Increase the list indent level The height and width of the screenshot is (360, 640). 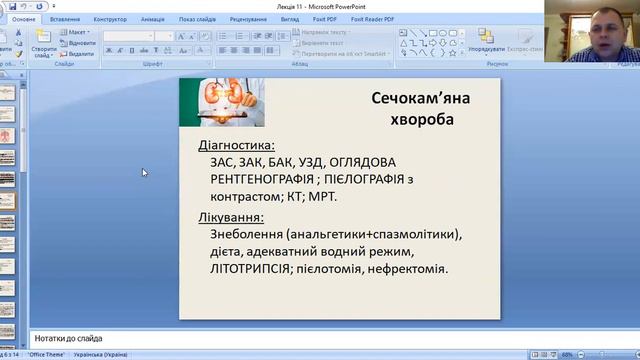(x=269, y=36)
